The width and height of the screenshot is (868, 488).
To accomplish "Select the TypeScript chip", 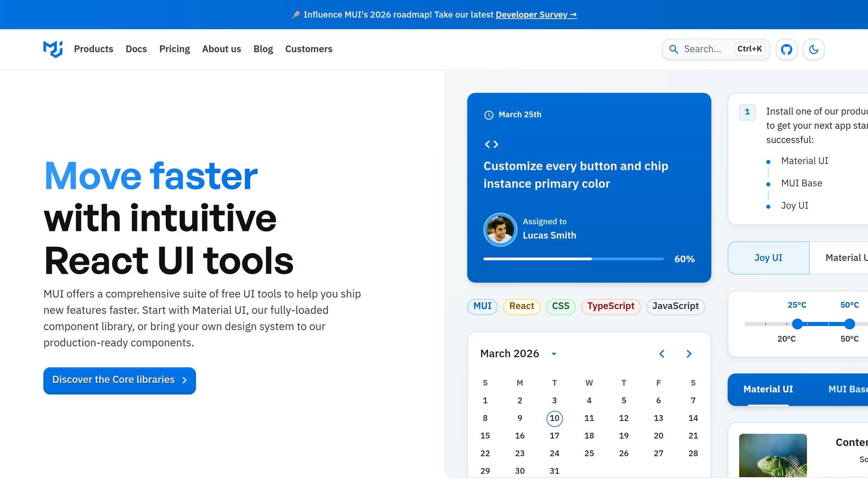I will (610, 306).
